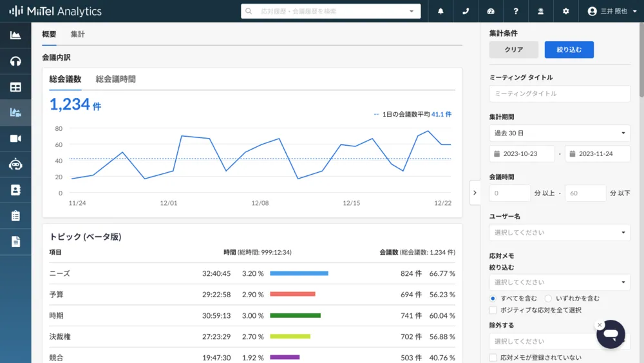Click the robot icon in sidebar

click(x=15, y=164)
